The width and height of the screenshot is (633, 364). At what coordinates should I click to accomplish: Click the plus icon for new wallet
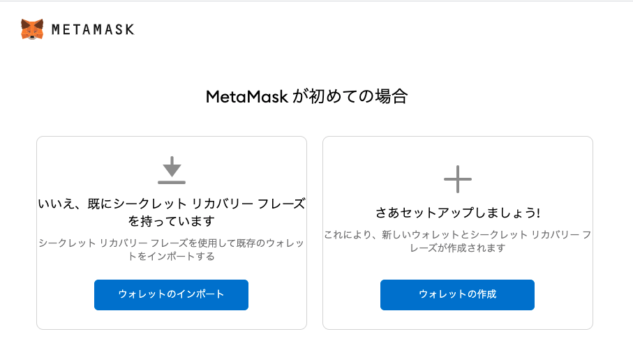458,179
